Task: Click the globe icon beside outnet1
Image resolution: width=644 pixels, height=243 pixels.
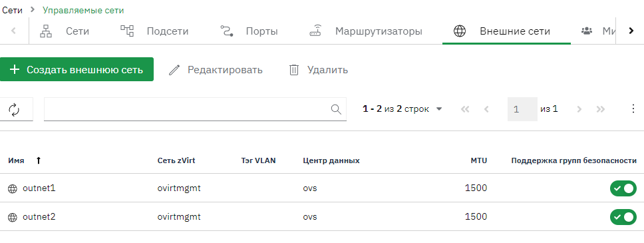Action: pos(13,188)
